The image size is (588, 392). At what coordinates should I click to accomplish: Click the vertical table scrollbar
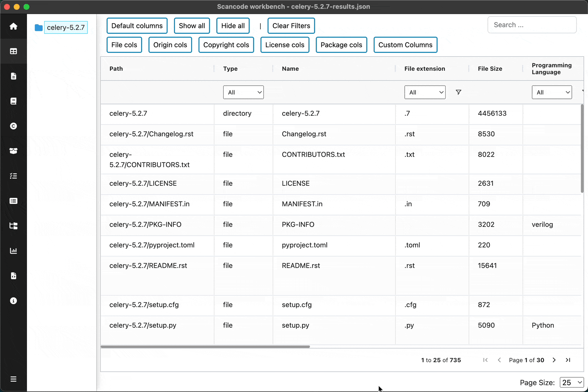tap(582, 149)
